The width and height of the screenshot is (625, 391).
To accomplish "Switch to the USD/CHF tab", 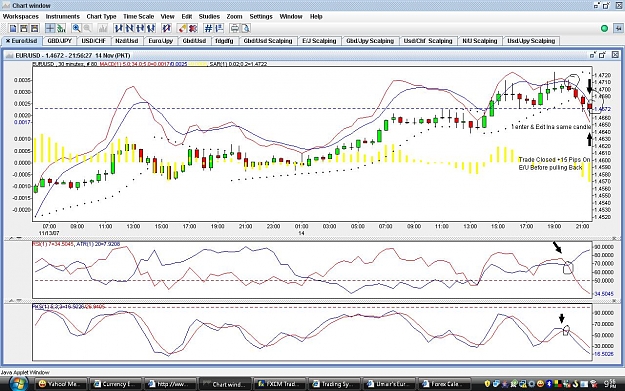I will [93, 41].
